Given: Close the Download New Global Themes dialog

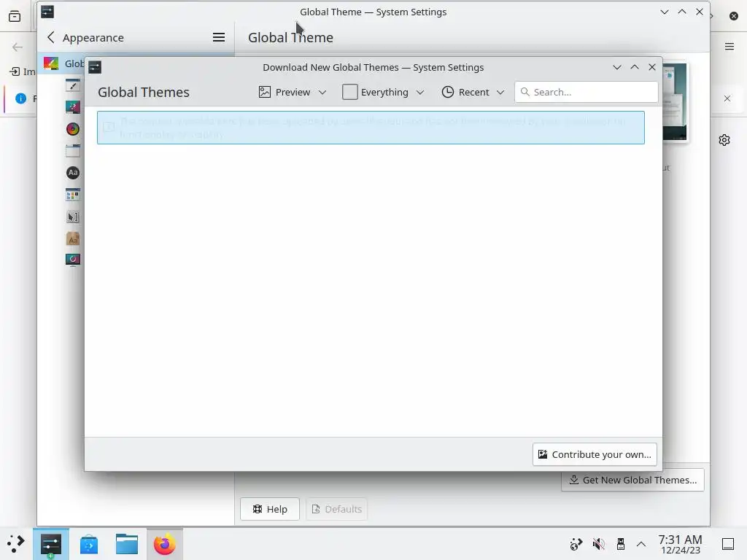Looking at the screenshot, I should coord(652,67).
